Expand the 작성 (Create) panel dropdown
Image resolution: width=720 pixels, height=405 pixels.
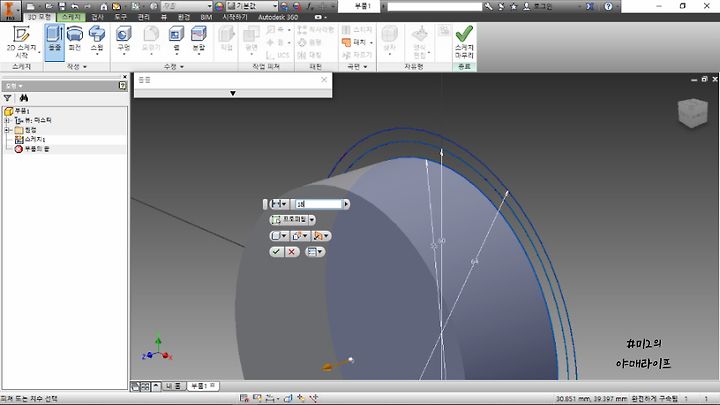pos(76,67)
